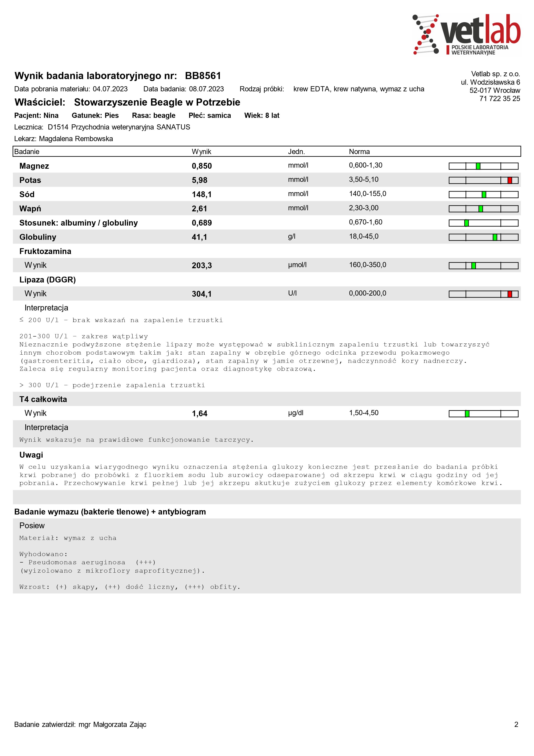
Task: Click the Magnez result 0,850
Action: point(202,166)
